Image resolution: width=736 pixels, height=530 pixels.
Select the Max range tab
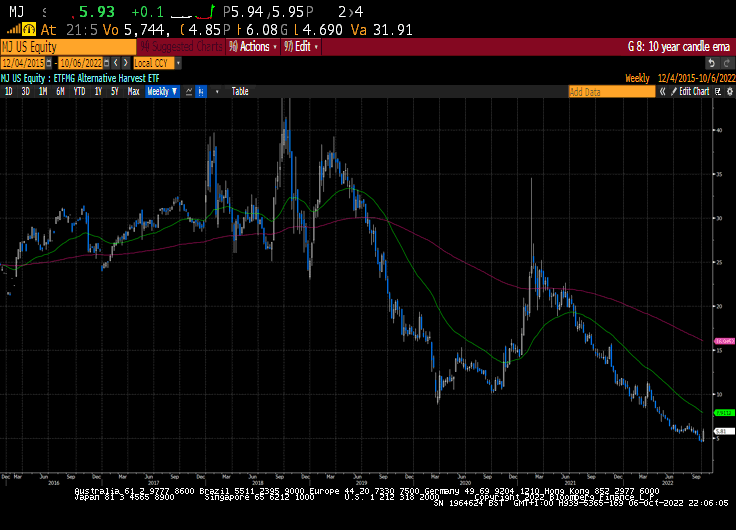point(134,92)
